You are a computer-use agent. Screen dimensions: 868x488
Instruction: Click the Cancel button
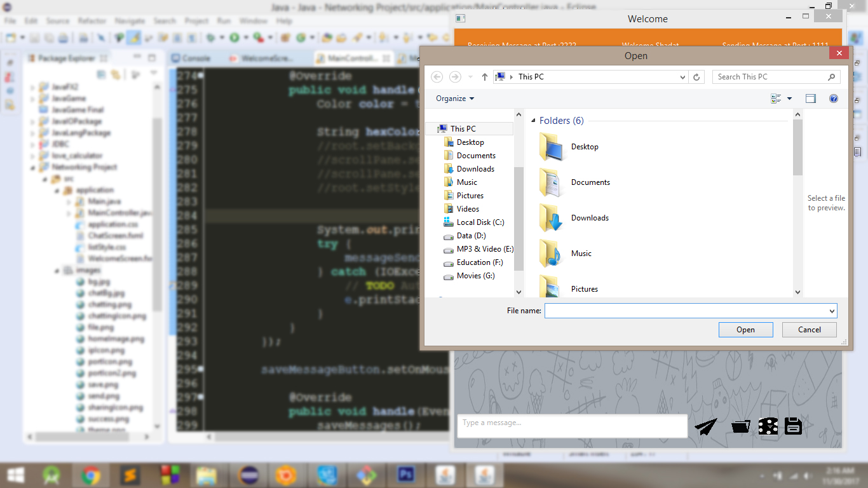click(x=809, y=330)
